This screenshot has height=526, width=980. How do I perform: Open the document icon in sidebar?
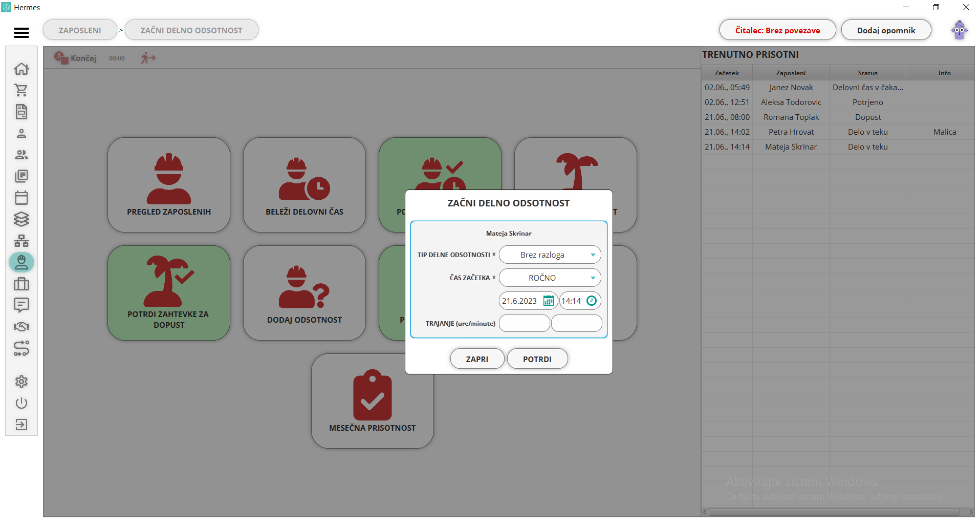(x=21, y=112)
